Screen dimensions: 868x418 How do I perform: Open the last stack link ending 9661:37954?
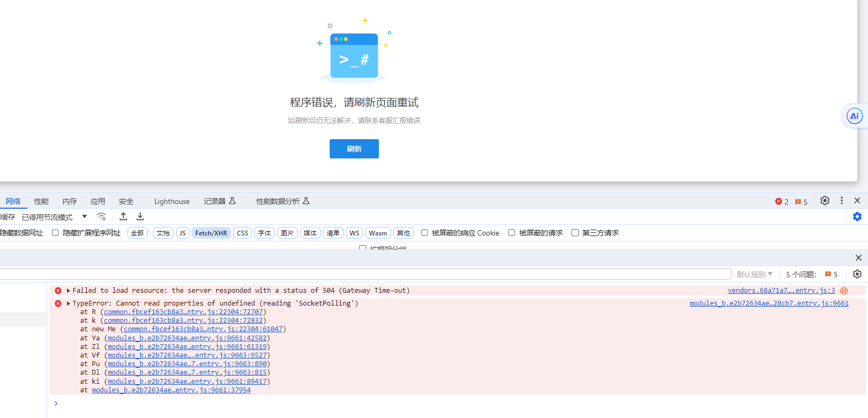171,390
